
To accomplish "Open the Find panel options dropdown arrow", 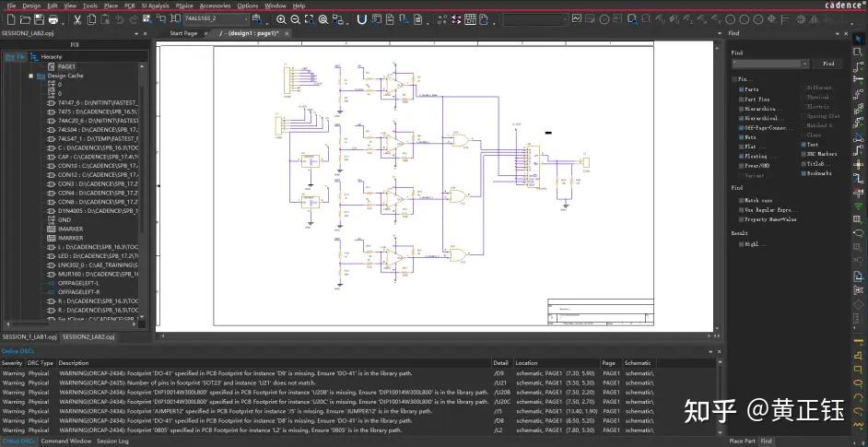I will [837, 34].
